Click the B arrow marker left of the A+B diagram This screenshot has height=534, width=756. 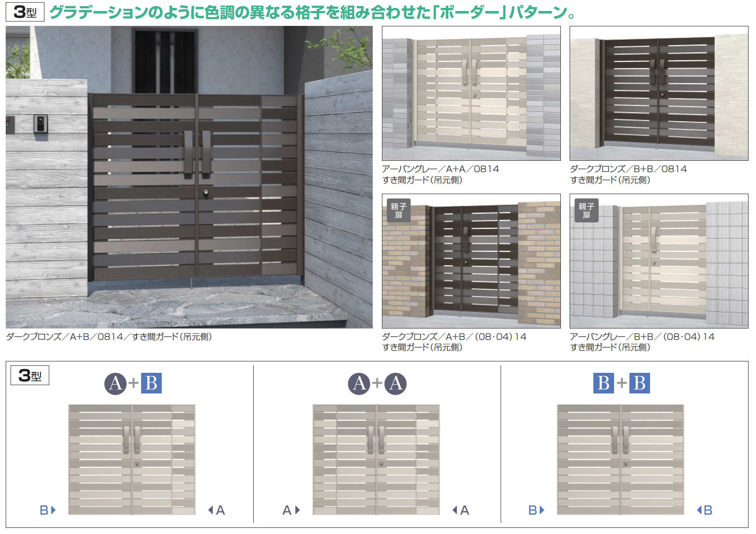click(47, 510)
